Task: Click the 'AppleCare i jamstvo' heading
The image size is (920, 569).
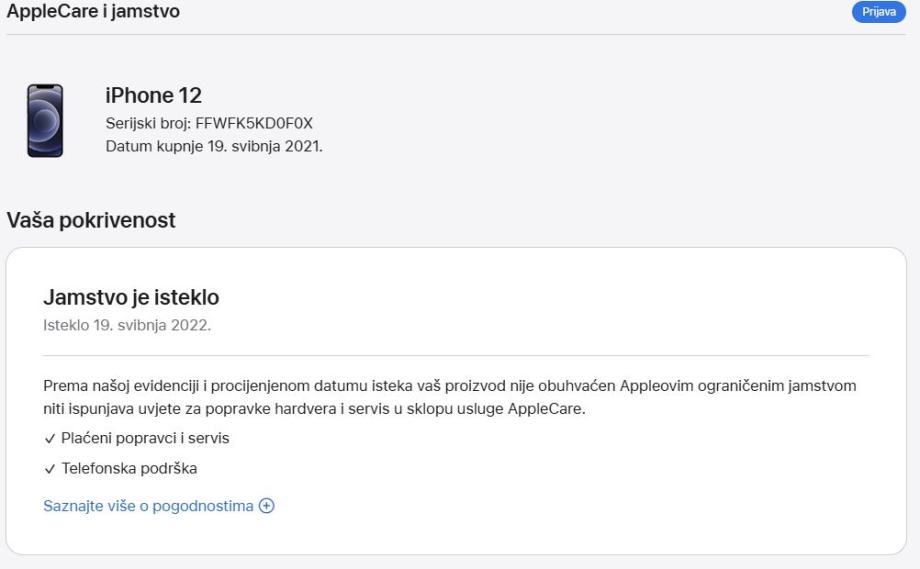Action: tap(94, 12)
